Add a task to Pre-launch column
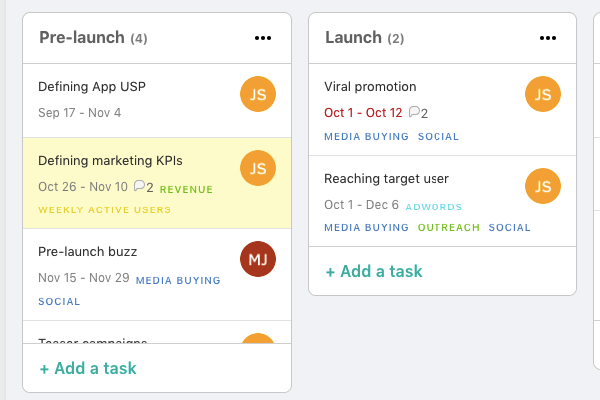Image resolution: width=600 pixels, height=400 pixels. [x=88, y=368]
